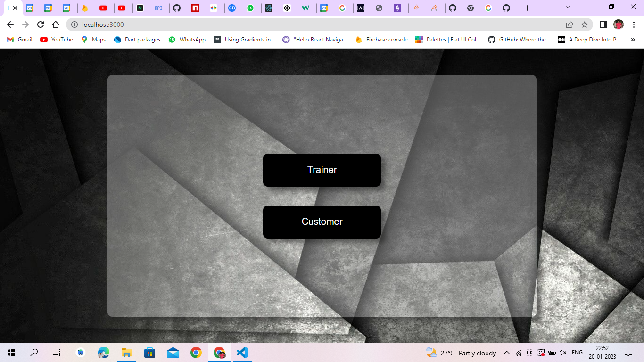Viewport: 644px width, 362px height.
Task: Open the browser home page icon
Action: pyautogui.click(x=56, y=25)
